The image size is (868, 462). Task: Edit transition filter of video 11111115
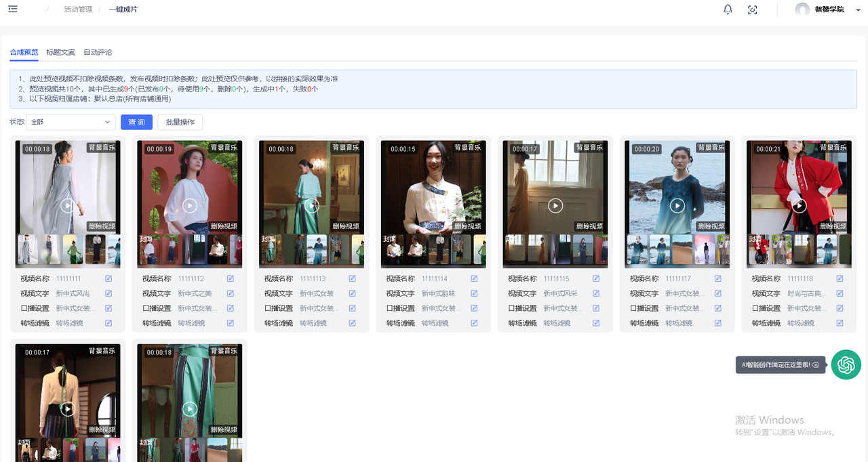click(596, 323)
